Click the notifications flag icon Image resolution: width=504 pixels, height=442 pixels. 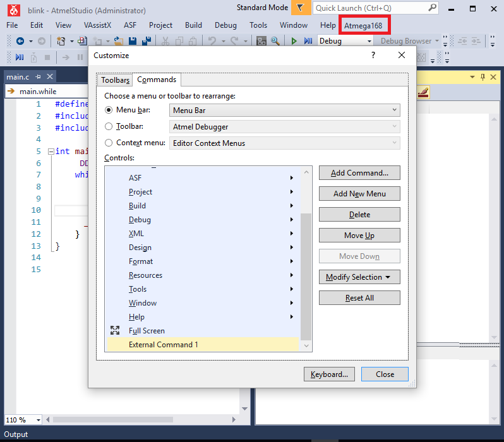301,8
